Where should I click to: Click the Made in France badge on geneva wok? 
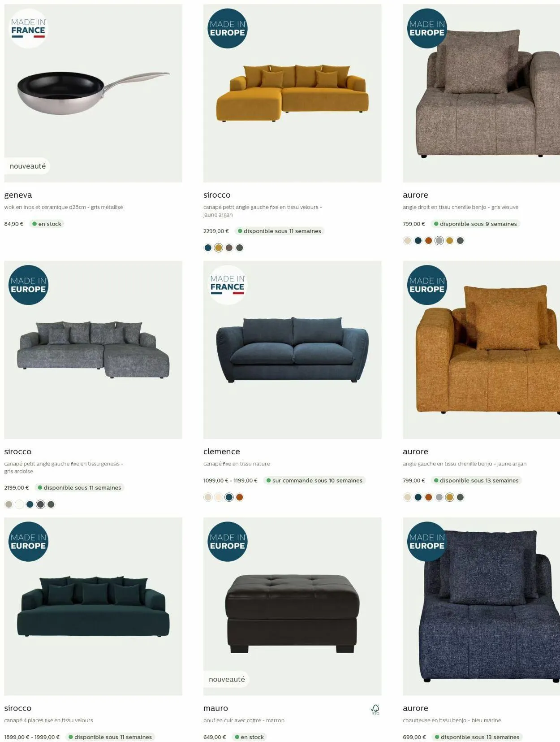click(28, 29)
